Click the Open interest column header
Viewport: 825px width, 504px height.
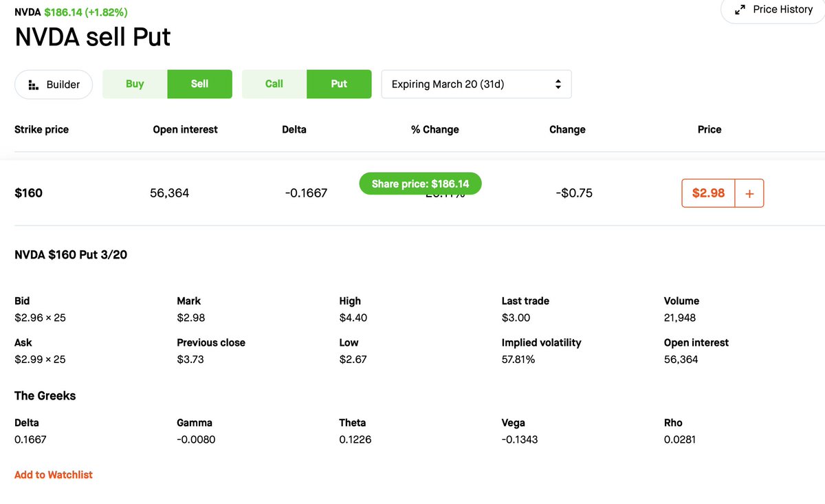(185, 129)
